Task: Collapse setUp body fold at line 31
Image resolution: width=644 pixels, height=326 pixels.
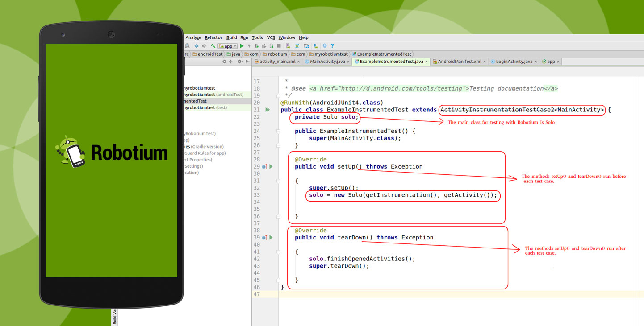Action: point(278,181)
